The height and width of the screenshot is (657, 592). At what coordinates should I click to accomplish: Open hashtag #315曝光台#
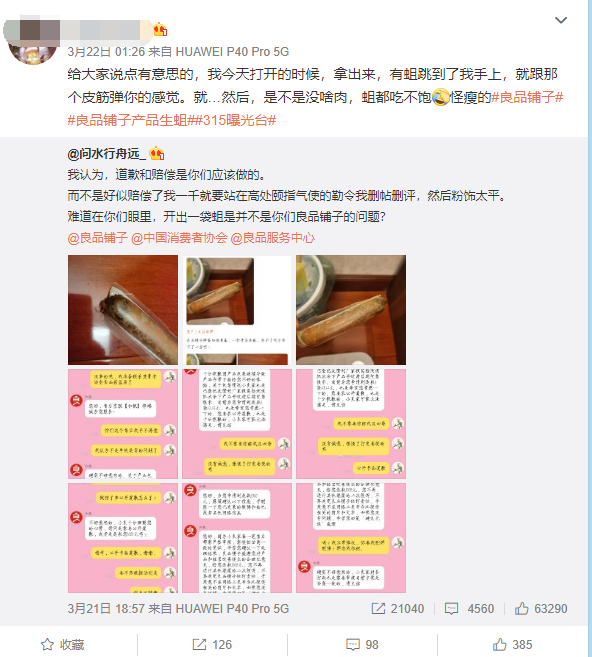pos(235,120)
